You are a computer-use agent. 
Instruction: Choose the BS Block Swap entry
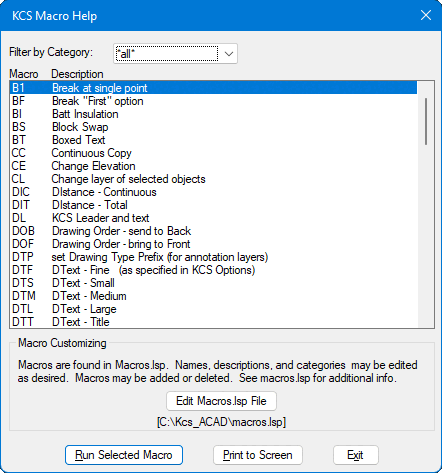coord(213,127)
